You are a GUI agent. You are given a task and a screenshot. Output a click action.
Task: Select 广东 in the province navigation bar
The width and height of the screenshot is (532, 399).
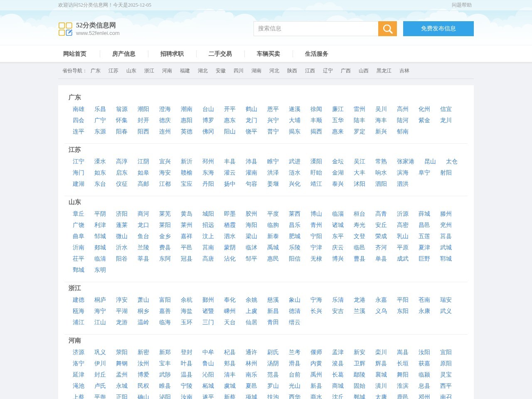[x=95, y=71]
